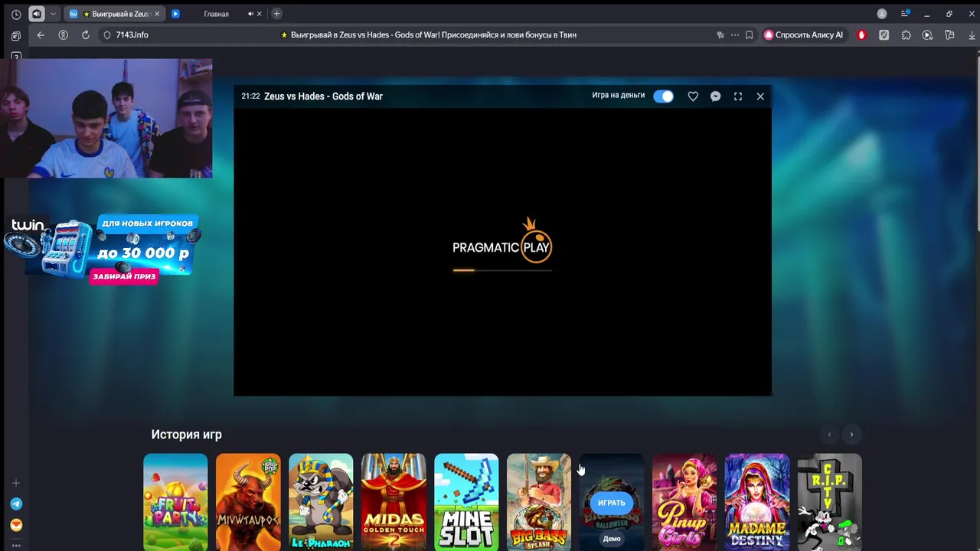The height and width of the screenshot is (551, 980).
Task: Open the downloads arrow icon
Action: 972,35
